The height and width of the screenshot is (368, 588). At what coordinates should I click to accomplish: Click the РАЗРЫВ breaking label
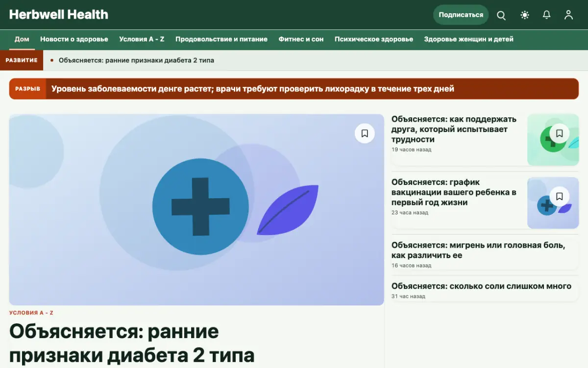pos(27,89)
